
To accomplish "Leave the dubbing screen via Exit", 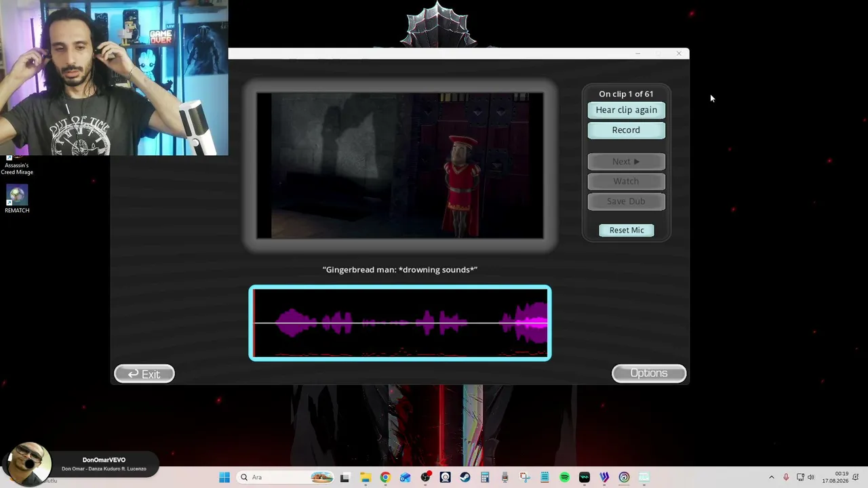I will click(x=144, y=374).
